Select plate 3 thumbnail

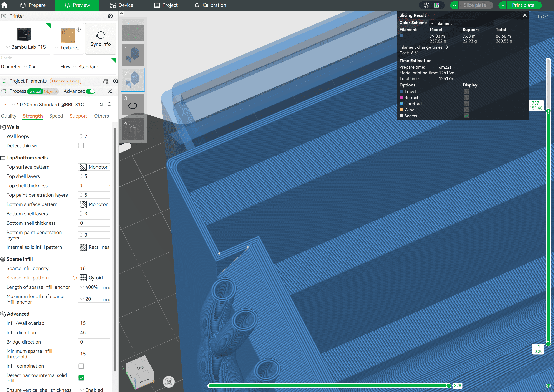click(x=133, y=105)
